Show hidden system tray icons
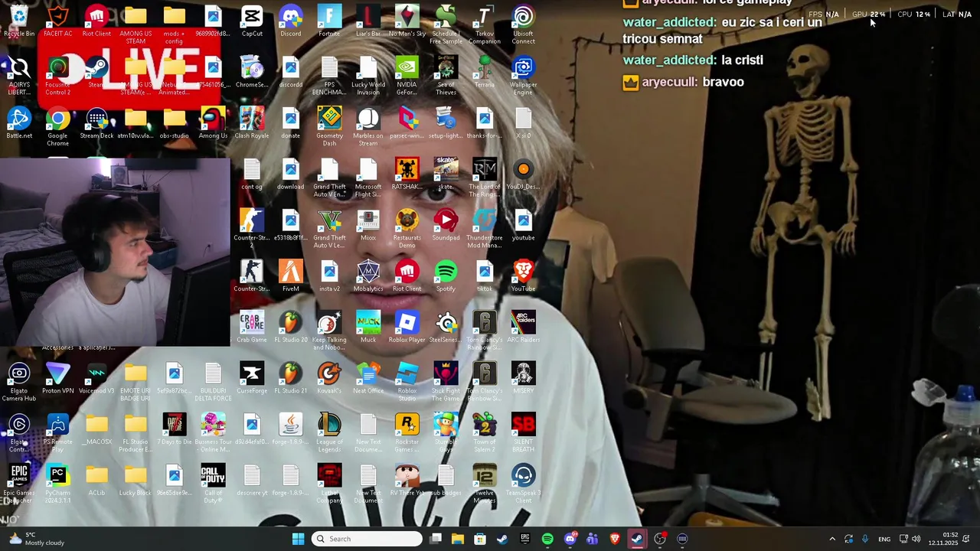This screenshot has height=551, width=980. point(832,539)
